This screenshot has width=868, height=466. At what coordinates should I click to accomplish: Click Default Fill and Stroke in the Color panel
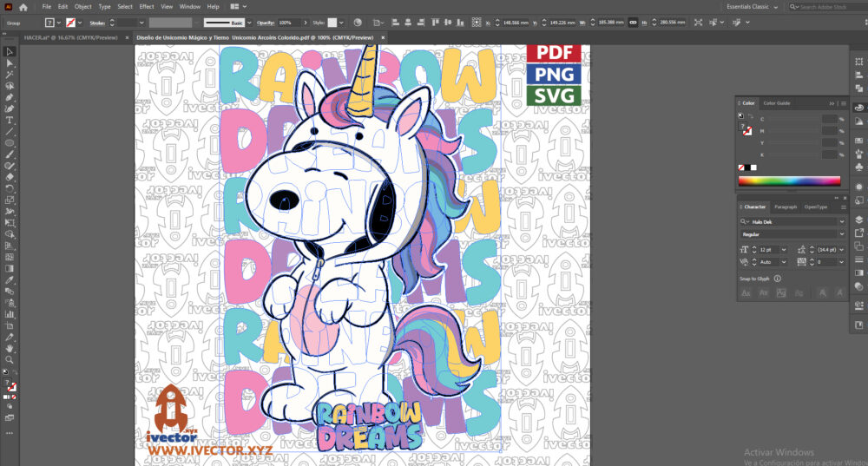click(x=740, y=116)
